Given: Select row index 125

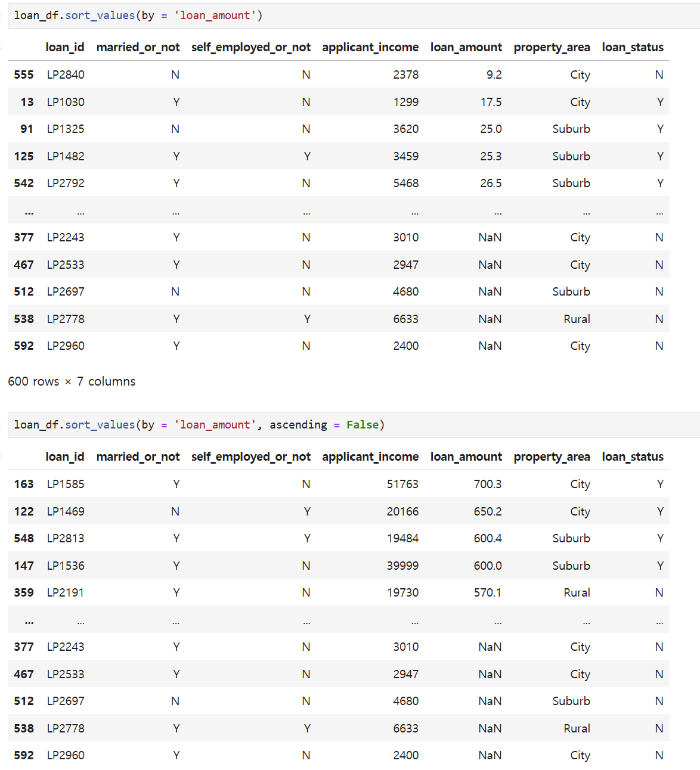Looking at the screenshot, I should [x=24, y=156].
